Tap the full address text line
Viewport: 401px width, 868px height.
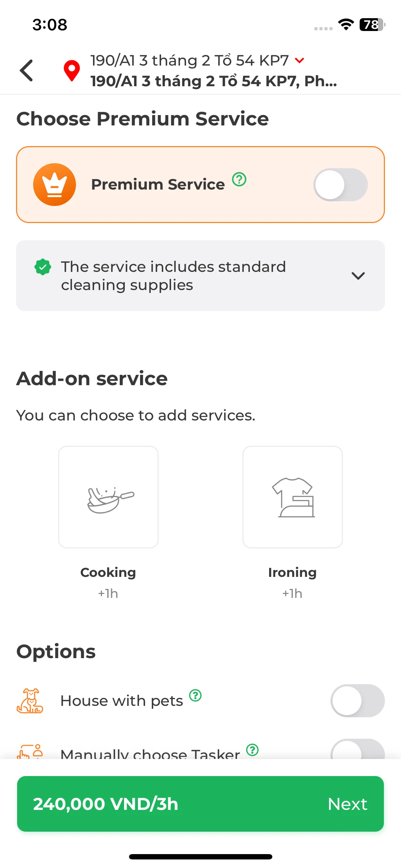[214, 81]
